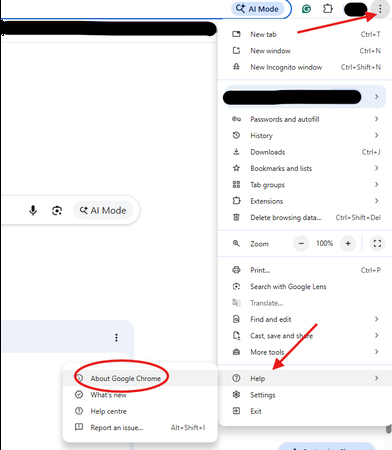
Task: Click the Help question mark icon
Action: 236,378
